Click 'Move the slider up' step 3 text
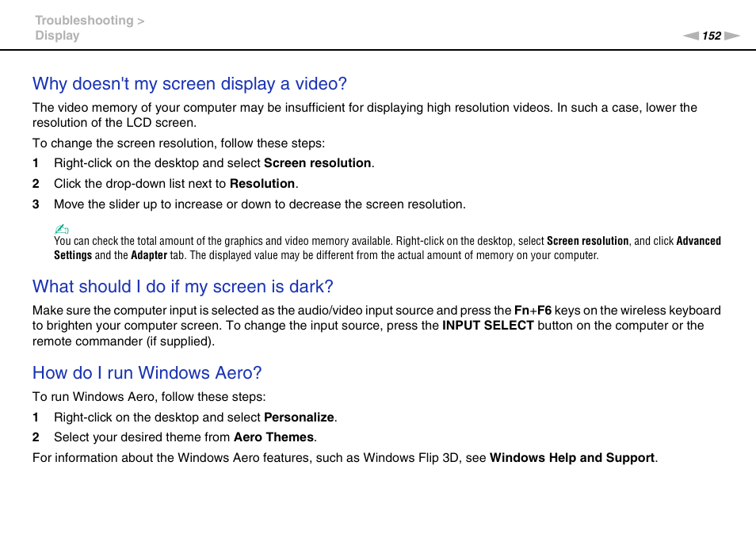This screenshot has width=756, height=534. 260,204
